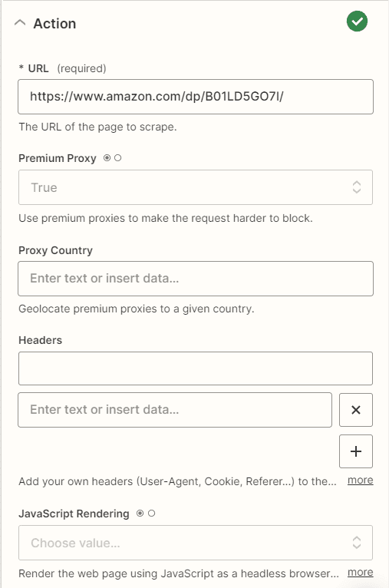
Task: Open the Premium Proxy True dropdown
Action: pyautogui.click(x=196, y=187)
